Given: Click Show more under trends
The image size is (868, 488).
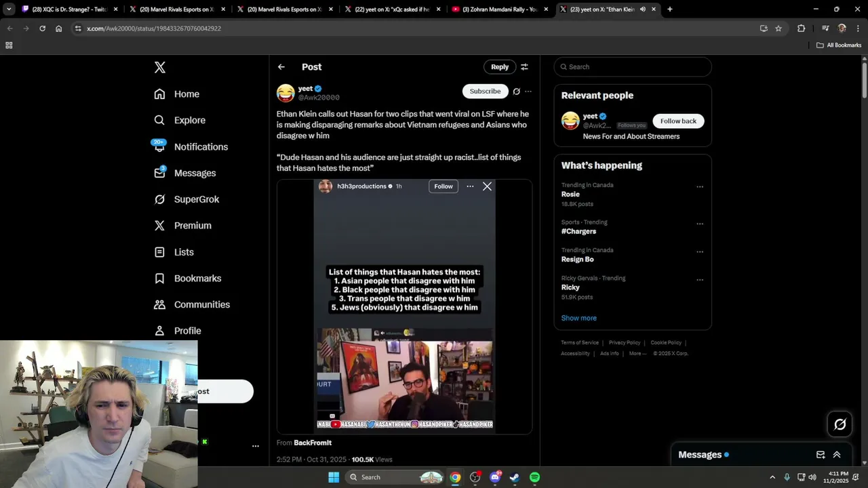Looking at the screenshot, I should [x=578, y=318].
